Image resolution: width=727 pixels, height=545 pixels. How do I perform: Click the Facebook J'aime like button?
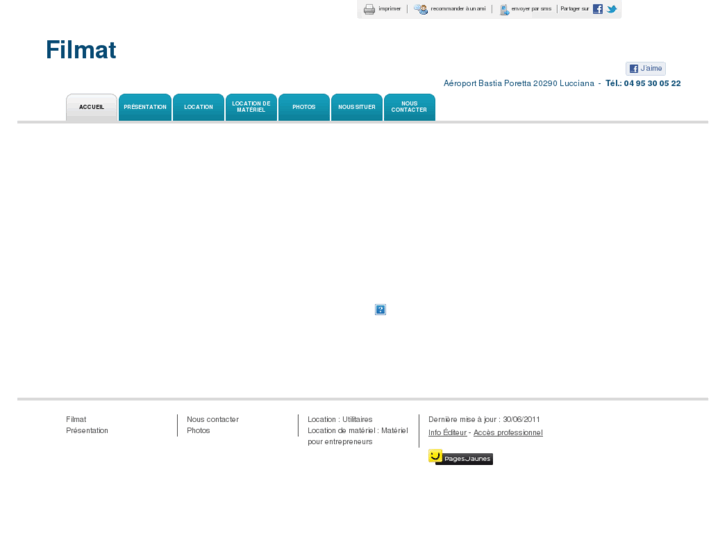pyautogui.click(x=646, y=69)
